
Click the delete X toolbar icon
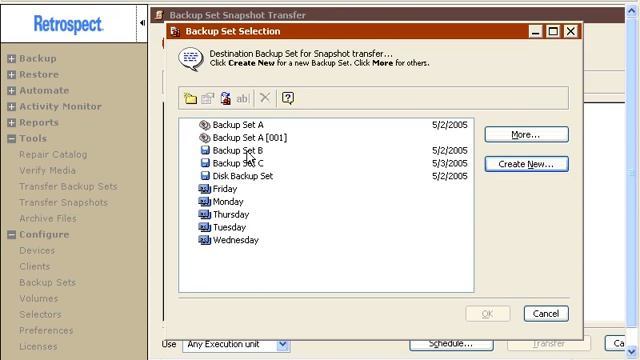click(x=265, y=98)
